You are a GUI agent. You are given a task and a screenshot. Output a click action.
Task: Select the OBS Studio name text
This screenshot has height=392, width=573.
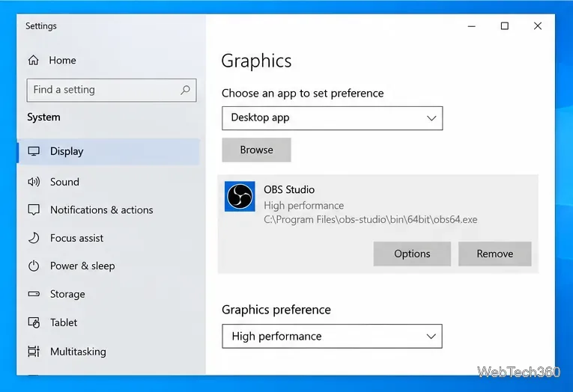tap(289, 189)
